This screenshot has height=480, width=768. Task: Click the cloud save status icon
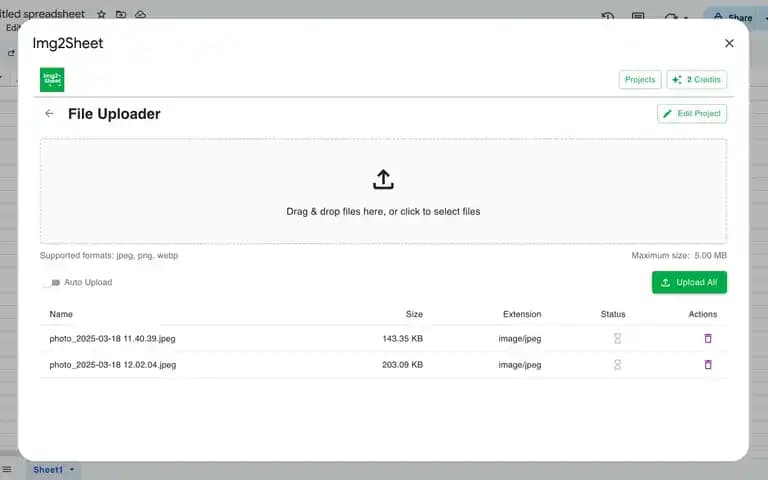(x=141, y=14)
